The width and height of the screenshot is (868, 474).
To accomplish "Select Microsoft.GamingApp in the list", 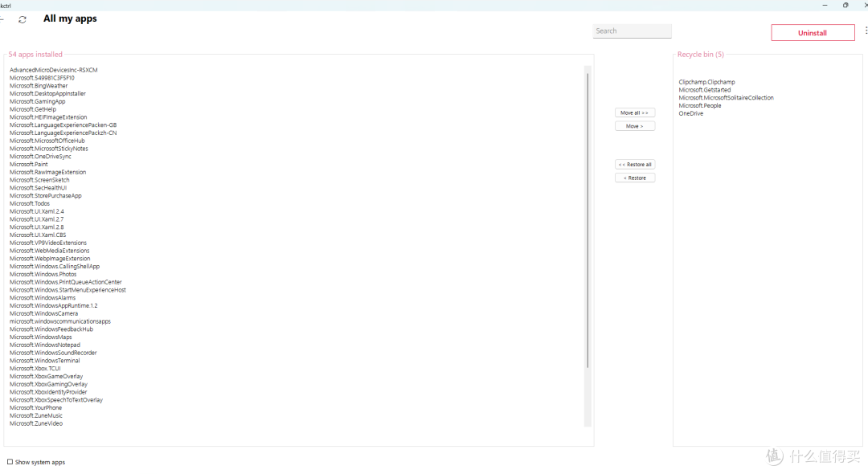I will point(38,102).
